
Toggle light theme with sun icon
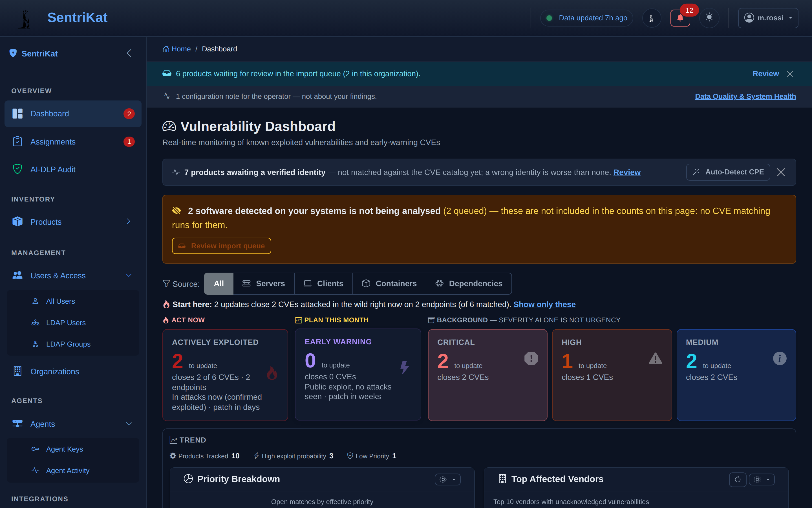[x=709, y=18]
